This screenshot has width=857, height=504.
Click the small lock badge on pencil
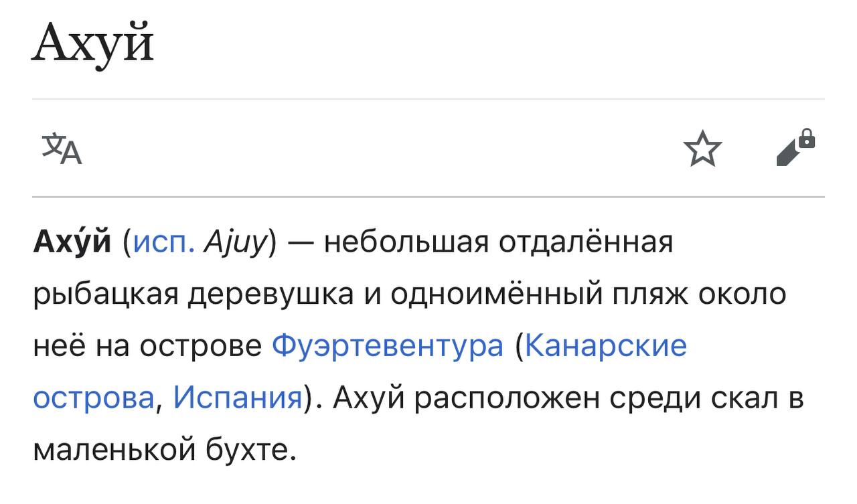click(x=807, y=138)
